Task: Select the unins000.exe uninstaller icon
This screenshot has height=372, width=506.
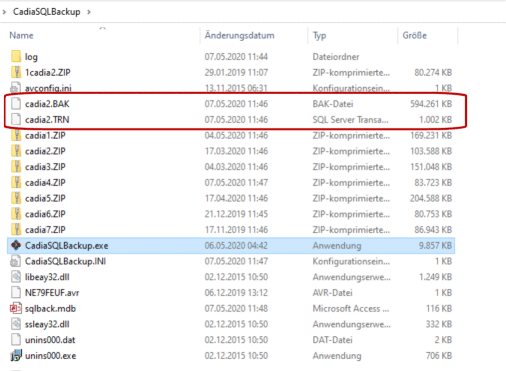Action: (x=16, y=356)
